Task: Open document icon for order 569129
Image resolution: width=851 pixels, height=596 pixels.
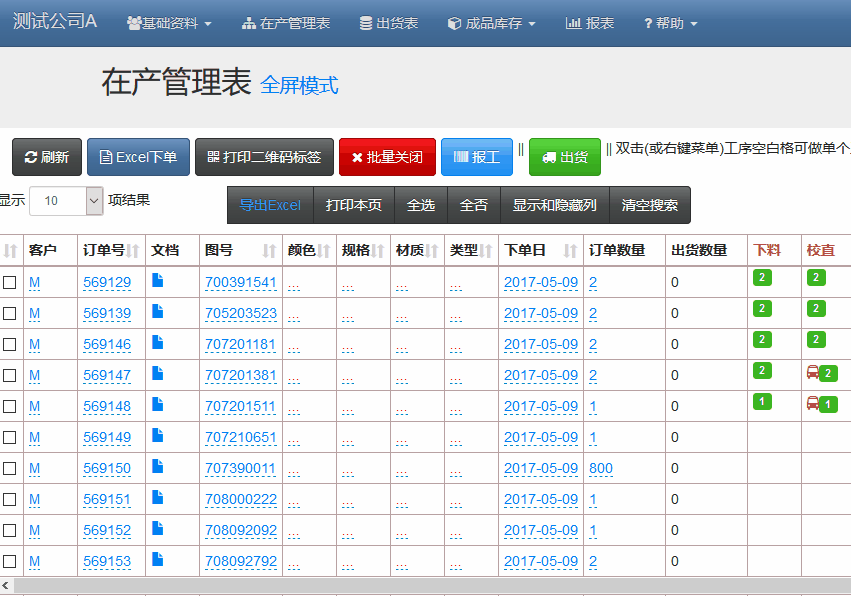Action: click(x=157, y=282)
